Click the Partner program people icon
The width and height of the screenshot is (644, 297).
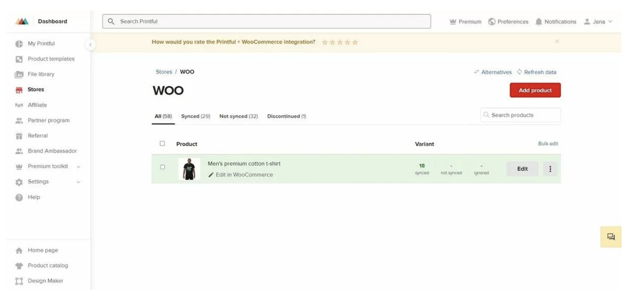tap(19, 120)
